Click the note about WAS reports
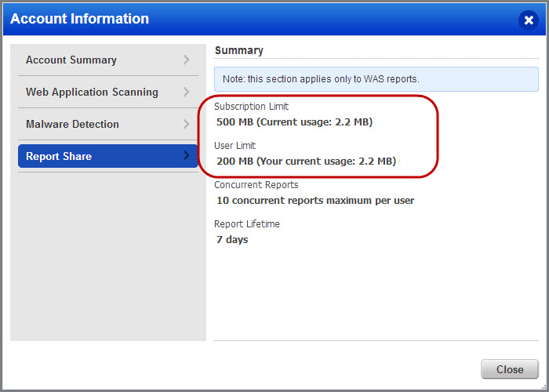The image size is (549, 392). [x=376, y=79]
